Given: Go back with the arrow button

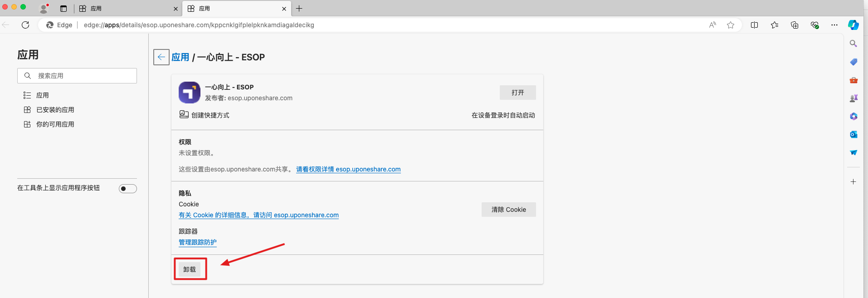Looking at the screenshot, I should (x=161, y=57).
